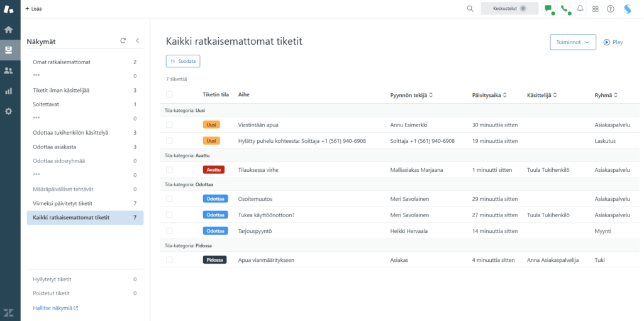Open the green chat status icon
Image resolution: width=644 pixels, height=321 pixels.
pyautogui.click(x=548, y=9)
